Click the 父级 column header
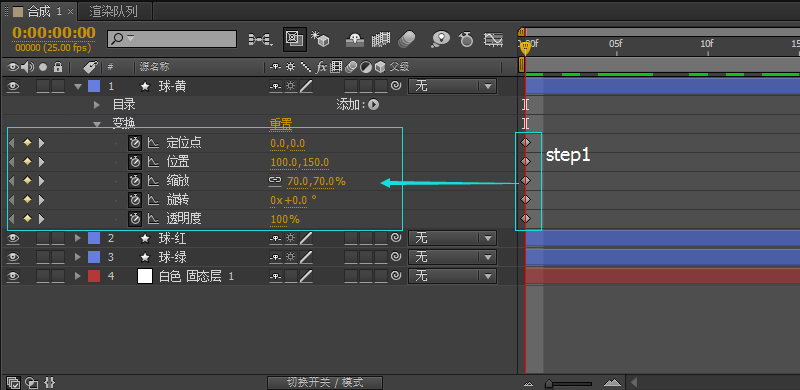Viewport: 800px width, 390px height. (x=399, y=67)
